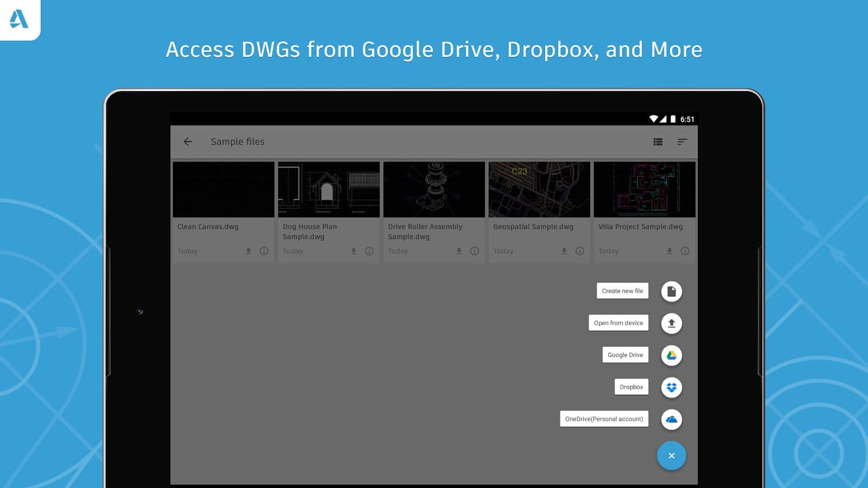Select the Open from device label
Screen dimensions: 868x488
[x=618, y=323]
